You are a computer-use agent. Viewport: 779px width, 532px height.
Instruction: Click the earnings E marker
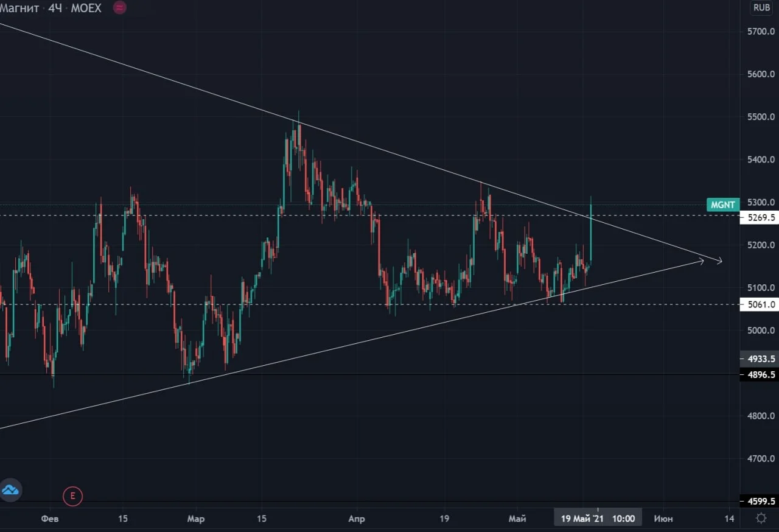click(72, 496)
